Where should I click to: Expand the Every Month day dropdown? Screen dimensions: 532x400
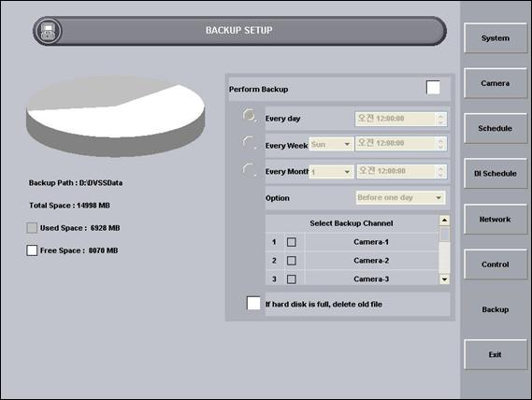pyautogui.click(x=331, y=172)
